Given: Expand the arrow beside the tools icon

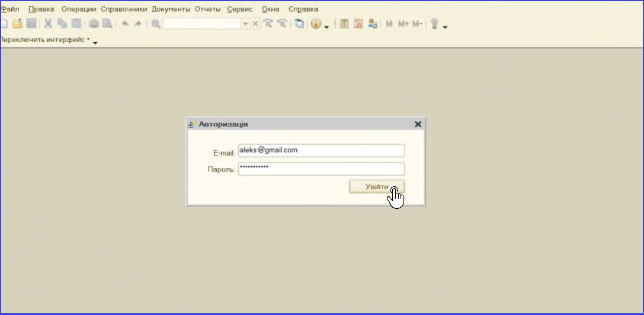Looking at the screenshot, I should [445, 27].
